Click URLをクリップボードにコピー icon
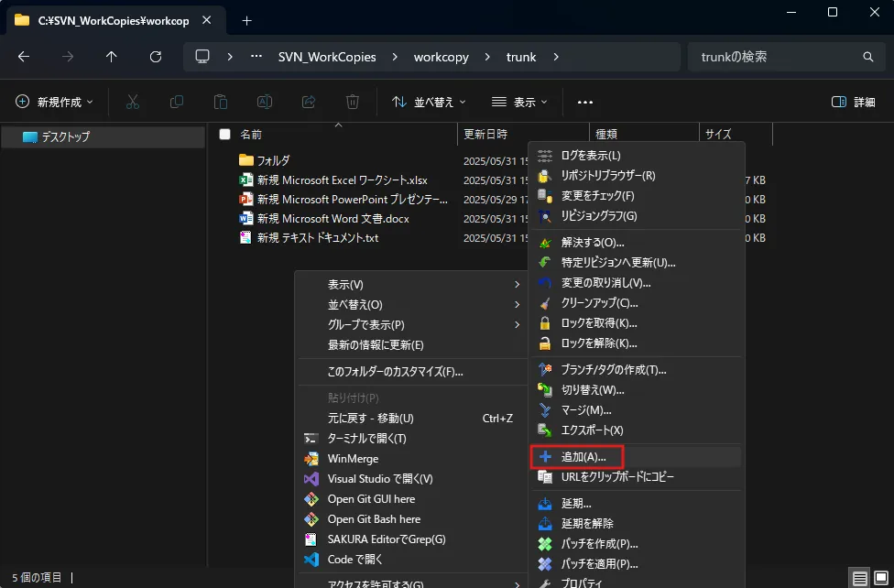Image resolution: width=894 pixels, height=588 pixels. coord(545,477)
